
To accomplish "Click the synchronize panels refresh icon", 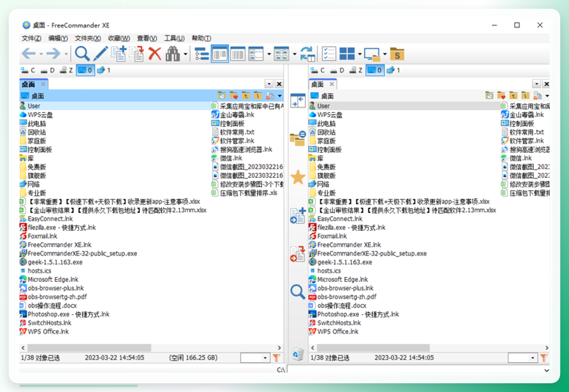I will (307, 54).
